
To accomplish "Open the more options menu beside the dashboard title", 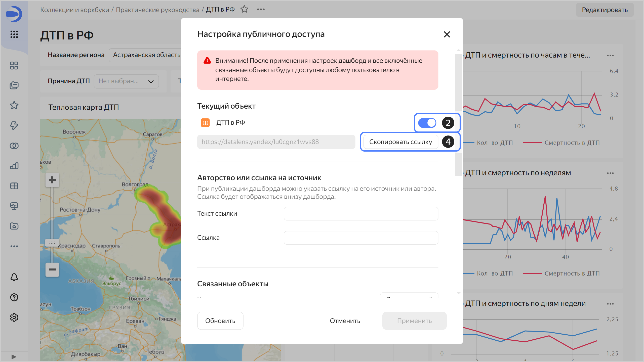I will coord(261,10).
